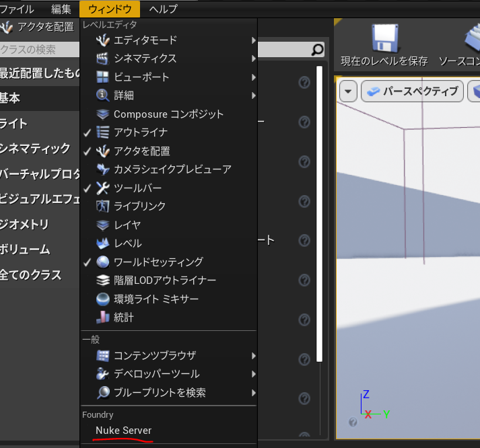The width and height of the screenshot is (480, 448).
Task: Click the シネマティクス clapperboard icon
Action: coord(102,59)
